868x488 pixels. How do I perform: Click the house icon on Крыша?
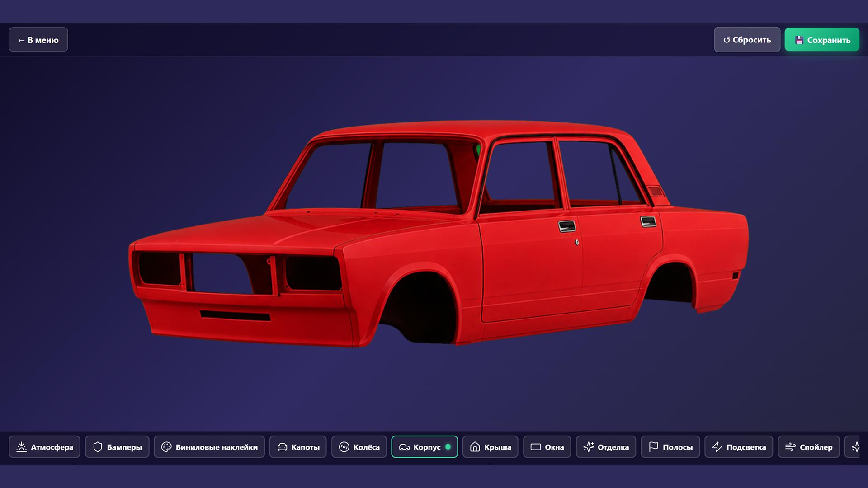pyautogui.click(x=475, y=447)
